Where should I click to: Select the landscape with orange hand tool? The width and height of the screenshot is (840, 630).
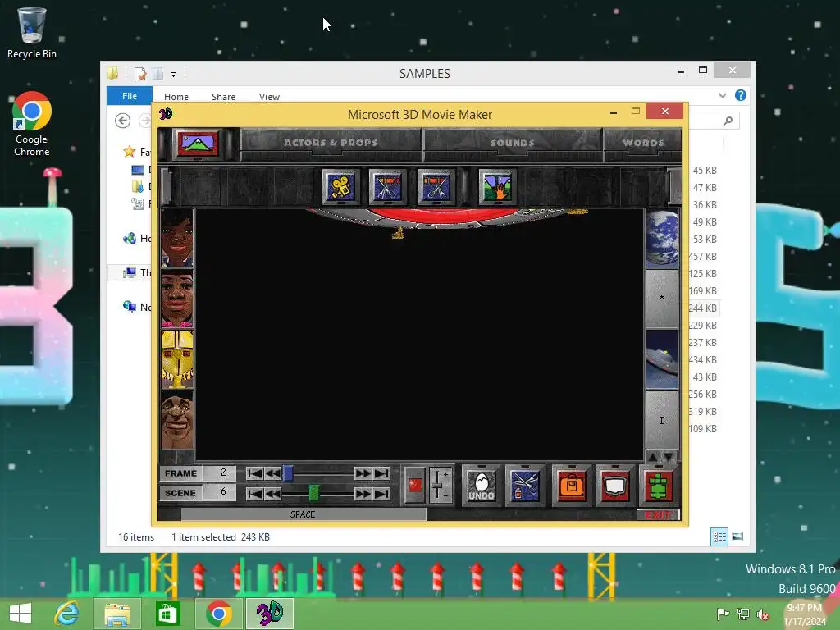pos(498,186)
